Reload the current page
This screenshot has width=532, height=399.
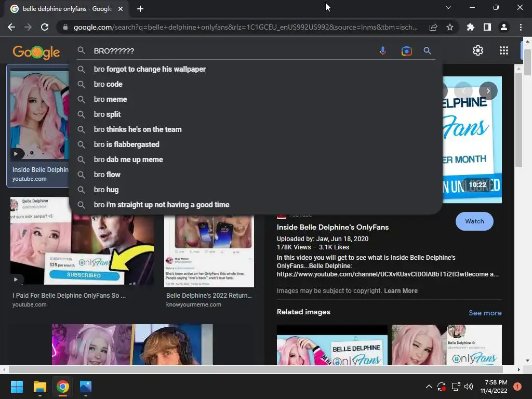click(45, 27)
